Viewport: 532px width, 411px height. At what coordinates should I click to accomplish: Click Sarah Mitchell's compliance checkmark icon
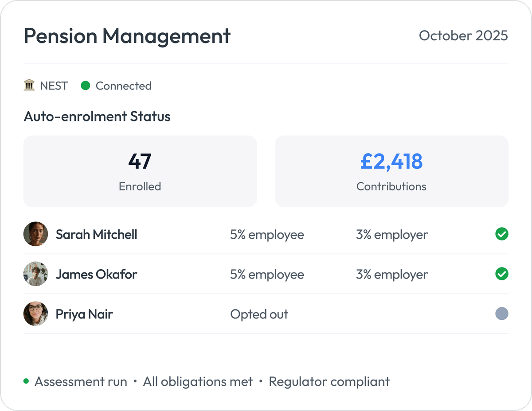(x=501, y=234)
